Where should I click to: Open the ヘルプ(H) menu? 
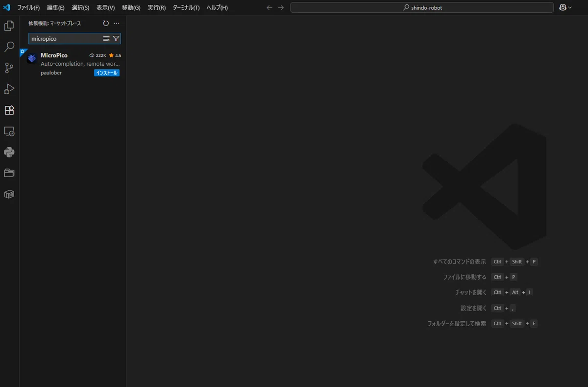click(x=217, y=8)
